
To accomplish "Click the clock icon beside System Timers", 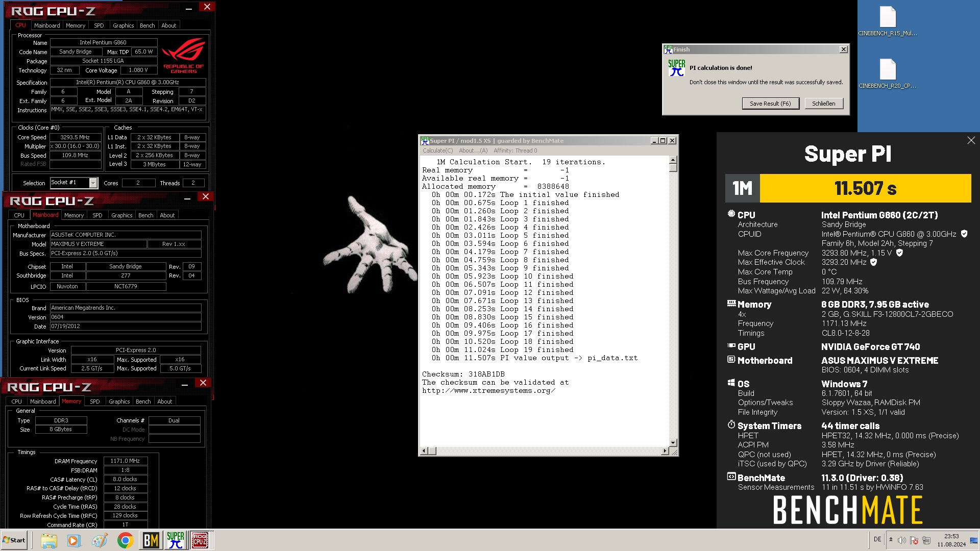I will tap(731, 425).
